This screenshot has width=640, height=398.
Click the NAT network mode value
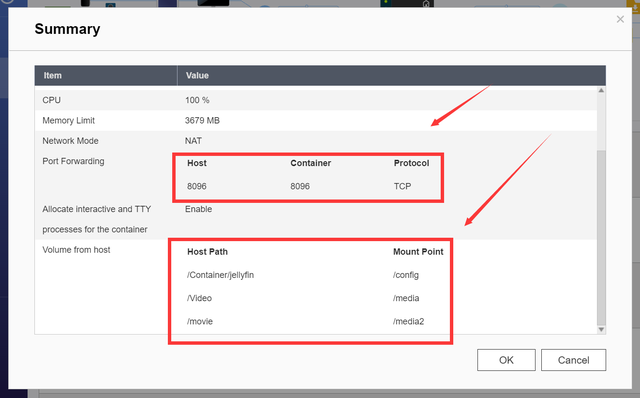tap(193, 141)
